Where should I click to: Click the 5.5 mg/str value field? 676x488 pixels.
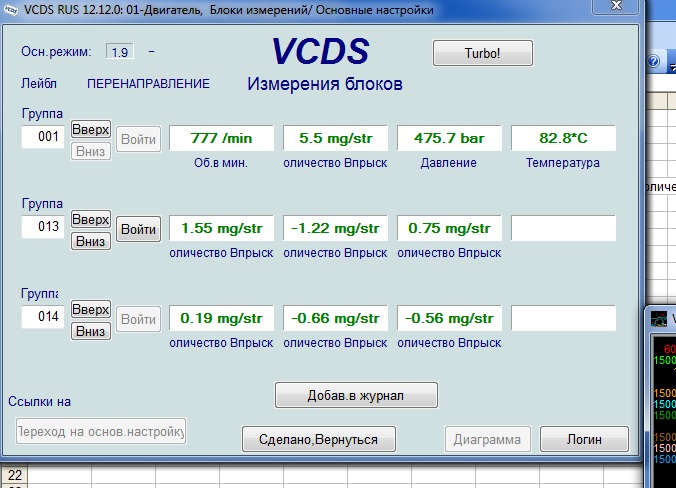335,138
